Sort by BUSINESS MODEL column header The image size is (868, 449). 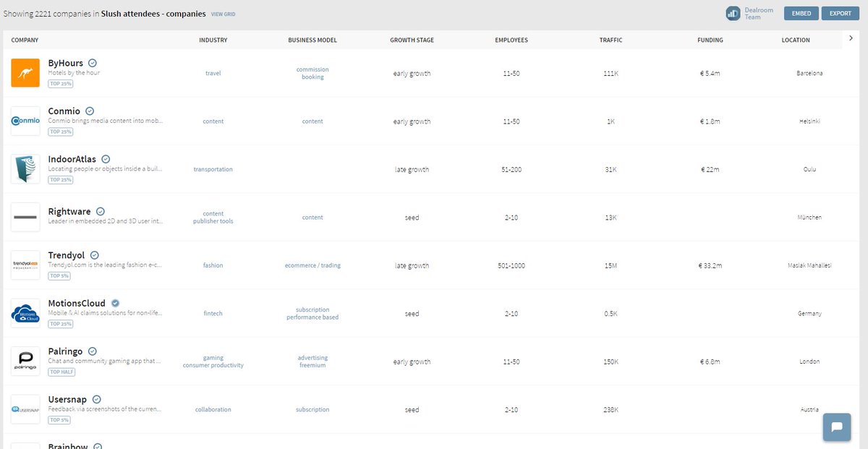pyautogui.click(x=312, y=40)
